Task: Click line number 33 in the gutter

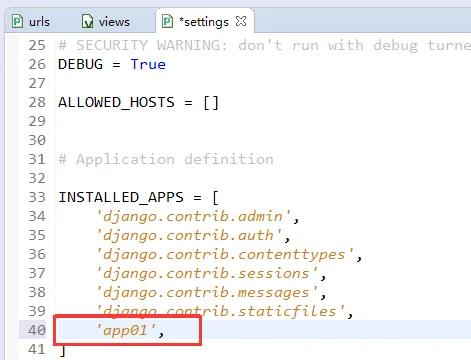Action: tap(37, 197)
